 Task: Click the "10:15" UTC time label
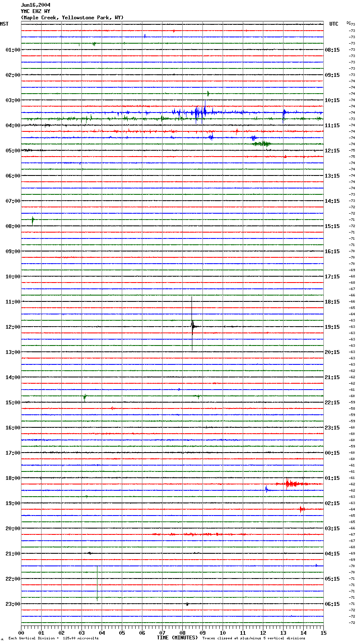(x=332, y=100)
